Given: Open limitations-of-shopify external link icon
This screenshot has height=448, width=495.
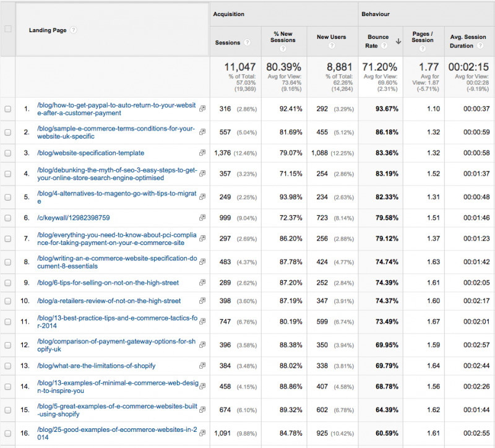Looking at the screenshot, I should (x=202, y=366).
